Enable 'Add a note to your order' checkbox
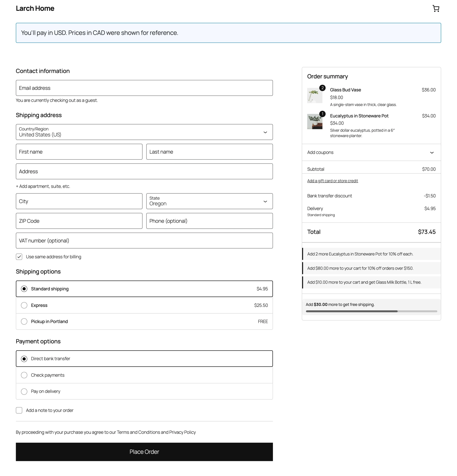Viewport: 457px width, 476px height. (x=19, y=410)
